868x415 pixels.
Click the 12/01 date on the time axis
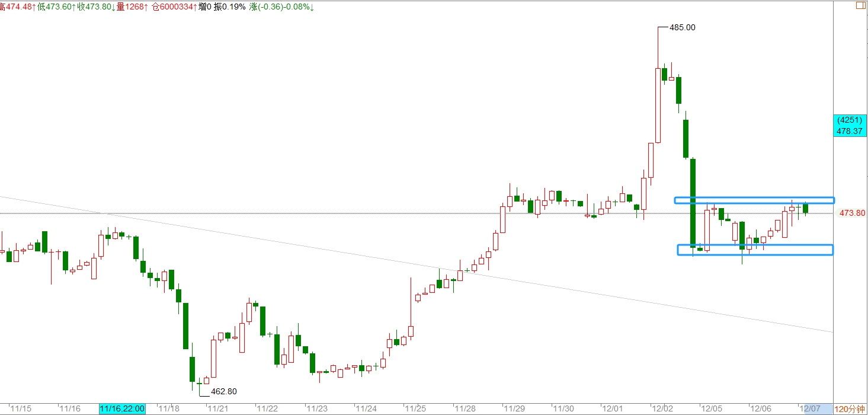(613, 408)
